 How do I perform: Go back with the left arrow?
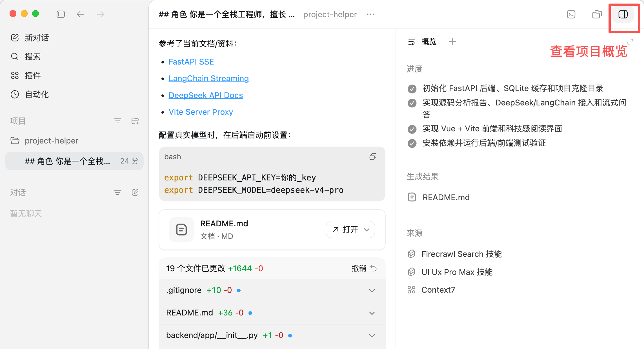click(x=81, y=14)
